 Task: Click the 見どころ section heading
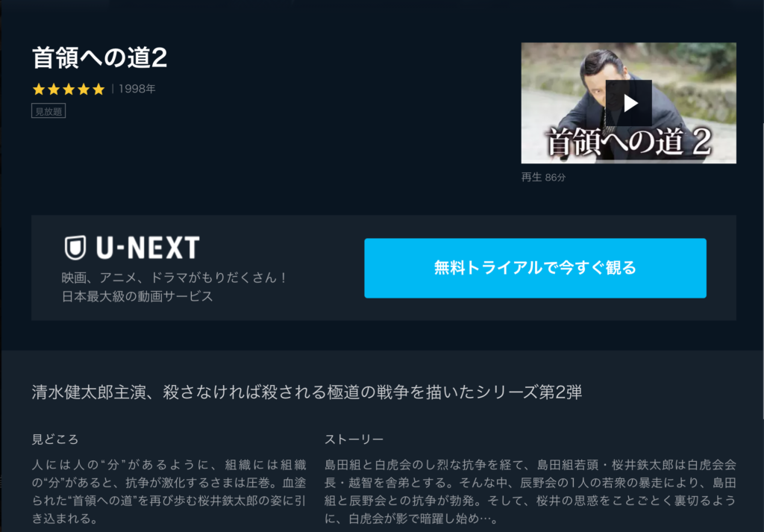pos(55,439)
